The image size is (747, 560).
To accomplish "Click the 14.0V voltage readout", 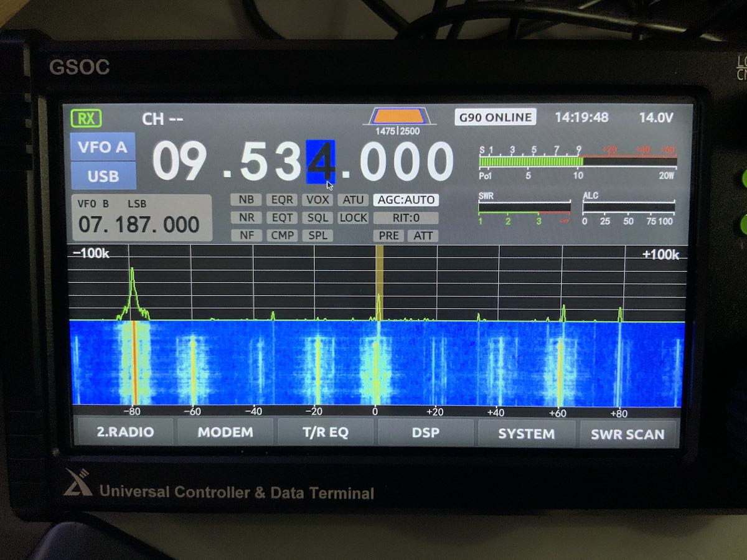I will click(656, 117).
